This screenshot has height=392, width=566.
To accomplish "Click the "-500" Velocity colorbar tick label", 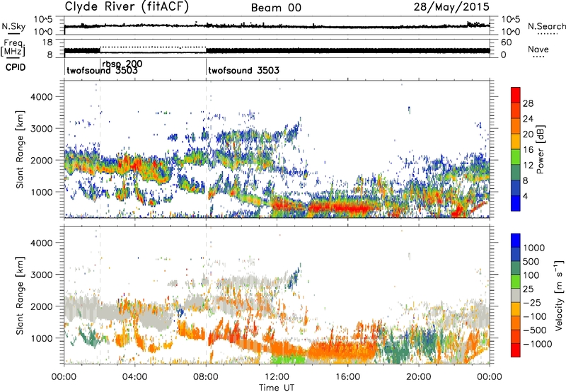I will pos(535,330).
